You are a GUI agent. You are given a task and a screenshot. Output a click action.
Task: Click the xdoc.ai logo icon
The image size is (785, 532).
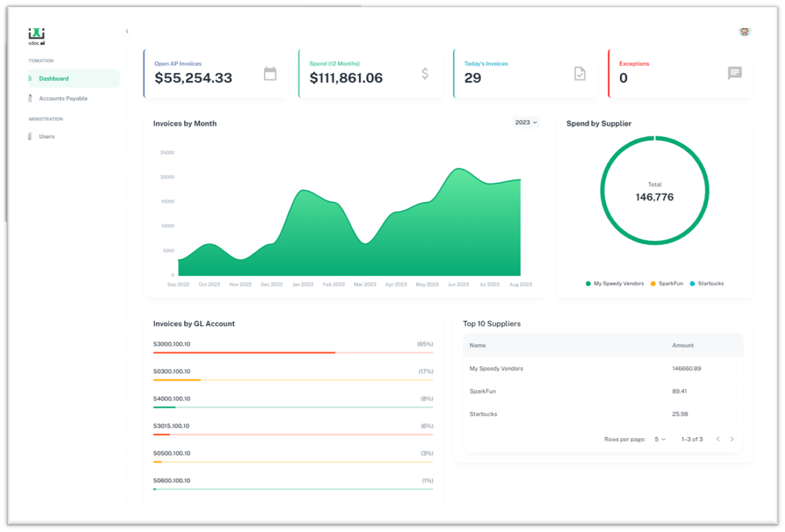click(36, 34)
